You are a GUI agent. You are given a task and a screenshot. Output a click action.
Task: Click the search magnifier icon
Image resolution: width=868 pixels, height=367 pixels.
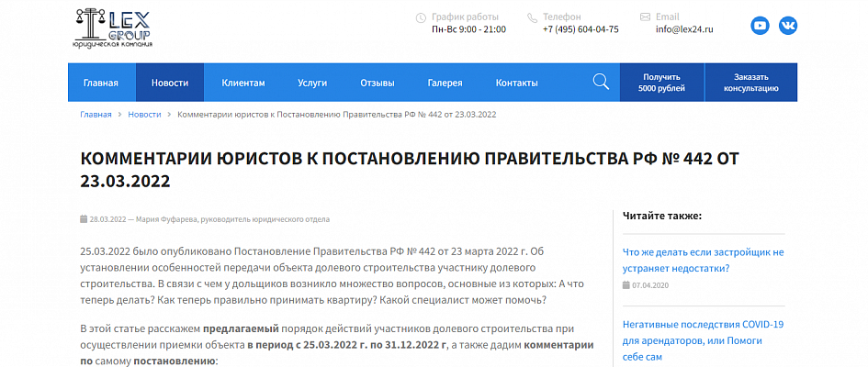[601, 82]
